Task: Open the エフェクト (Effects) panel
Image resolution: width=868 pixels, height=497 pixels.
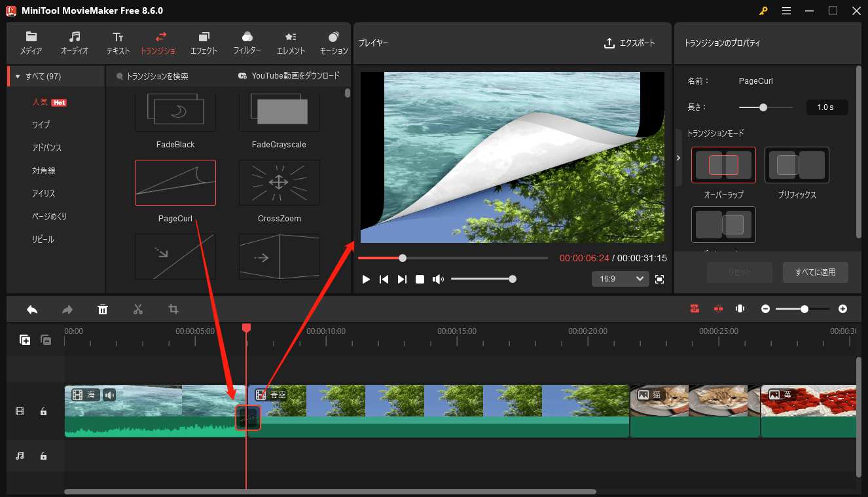Action: 204,43
